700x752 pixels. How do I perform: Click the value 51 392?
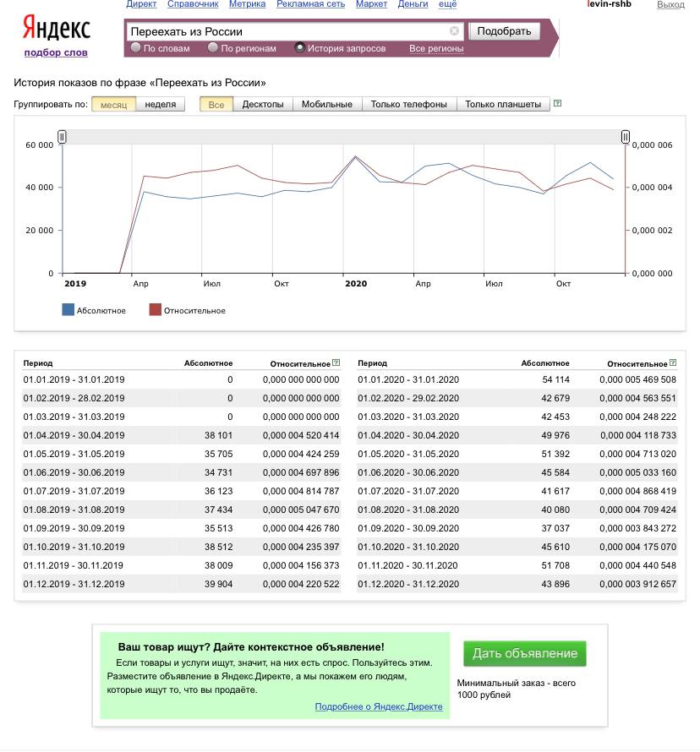click(555, 455)
